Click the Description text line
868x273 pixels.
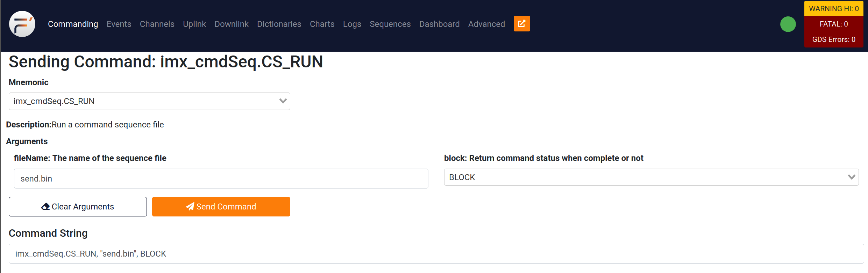tap(85, 125)
